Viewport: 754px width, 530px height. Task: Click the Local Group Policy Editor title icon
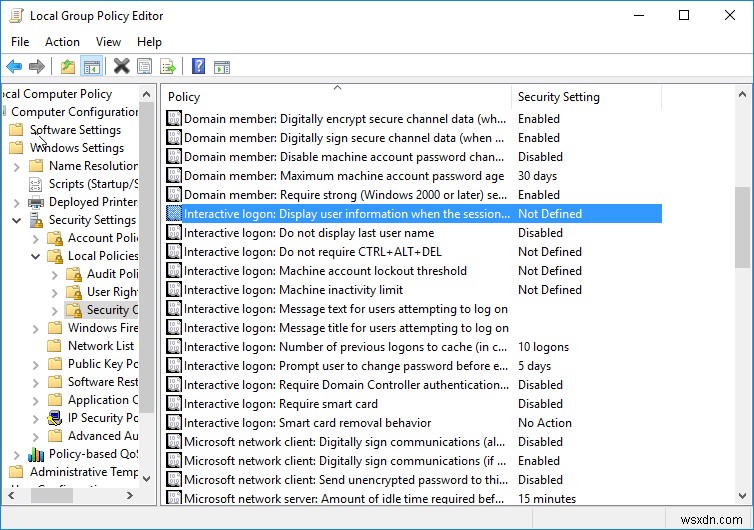click(16, 16)
